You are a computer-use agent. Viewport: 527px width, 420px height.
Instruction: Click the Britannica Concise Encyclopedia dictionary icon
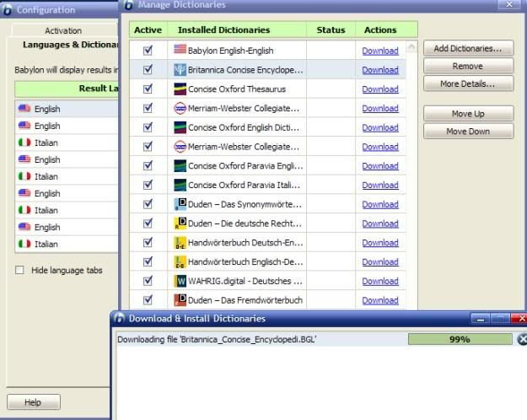[x=180, y=70]
